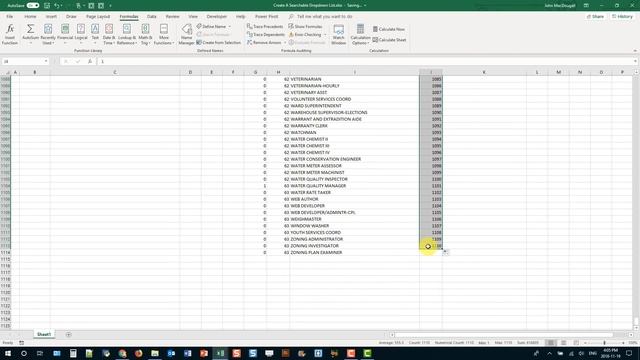Viewport: 640px width, 360px height.
Task: Open Firefox from the taskbar
Action: (138, 353)
